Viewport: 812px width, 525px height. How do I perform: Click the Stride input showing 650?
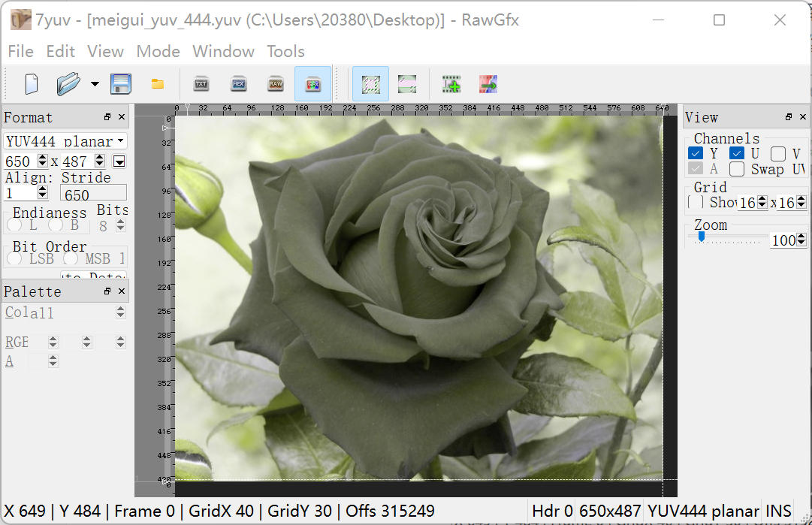92,193
